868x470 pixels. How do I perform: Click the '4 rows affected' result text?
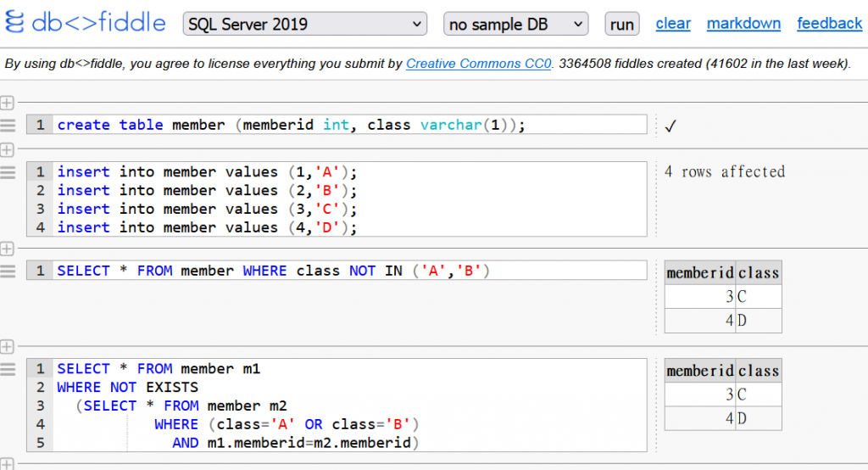click(725, 172)
